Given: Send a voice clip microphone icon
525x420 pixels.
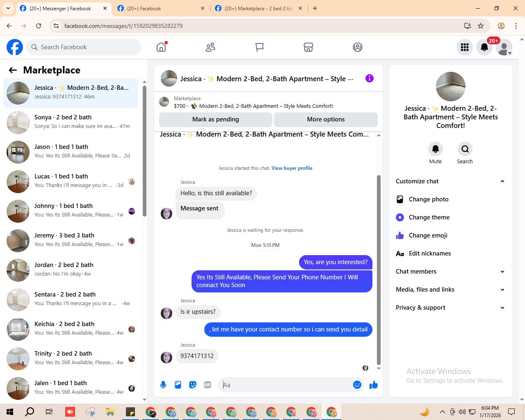Looking at the screenshot, I should (163, 385).
